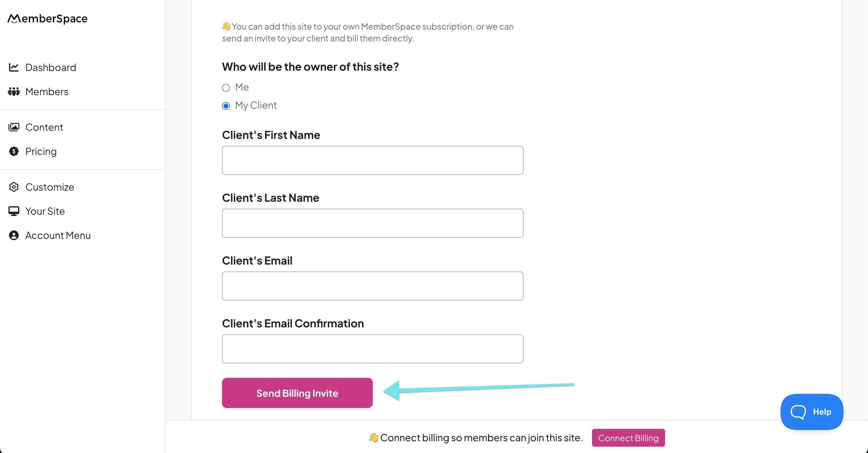The height and width of the screenshot is (453, 868).
Task: Click into the Client's Last Name field
Action: [372, 223]
